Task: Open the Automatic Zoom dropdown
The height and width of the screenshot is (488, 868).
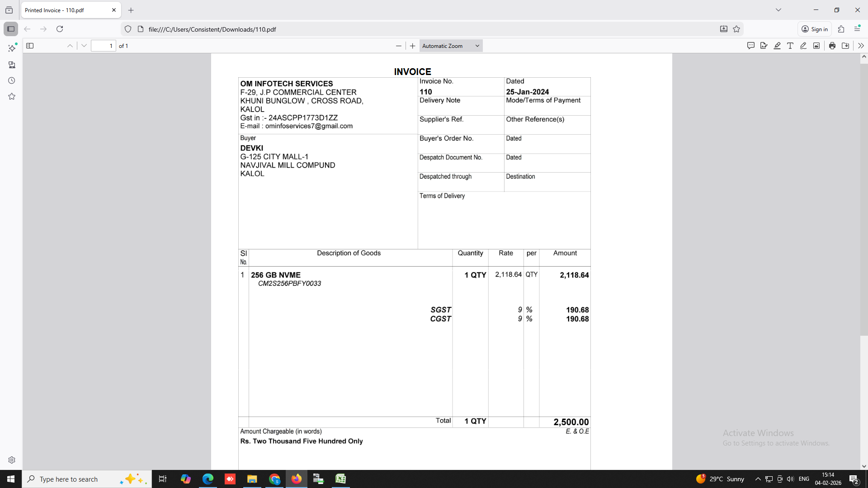Action: tap(451, 46)
